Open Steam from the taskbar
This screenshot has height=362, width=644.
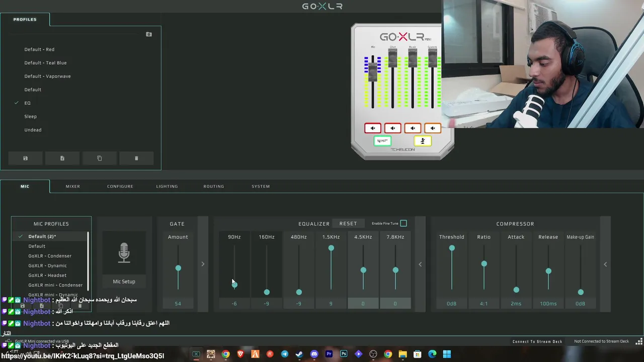[x=299, y=354]
